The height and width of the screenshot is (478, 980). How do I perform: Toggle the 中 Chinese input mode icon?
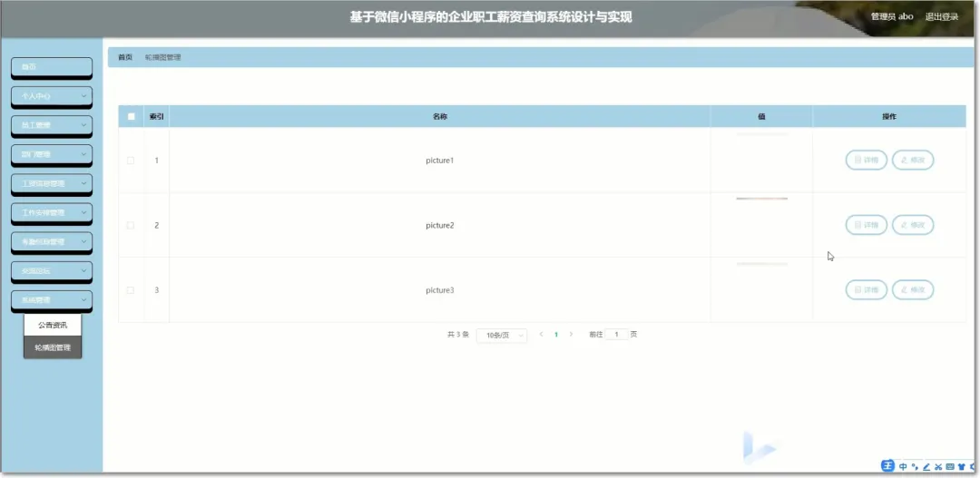(904, 467)
